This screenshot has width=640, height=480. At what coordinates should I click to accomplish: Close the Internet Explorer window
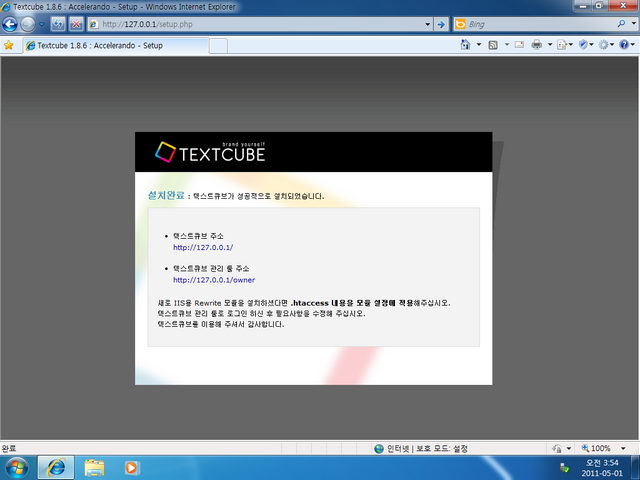point(623,6)
